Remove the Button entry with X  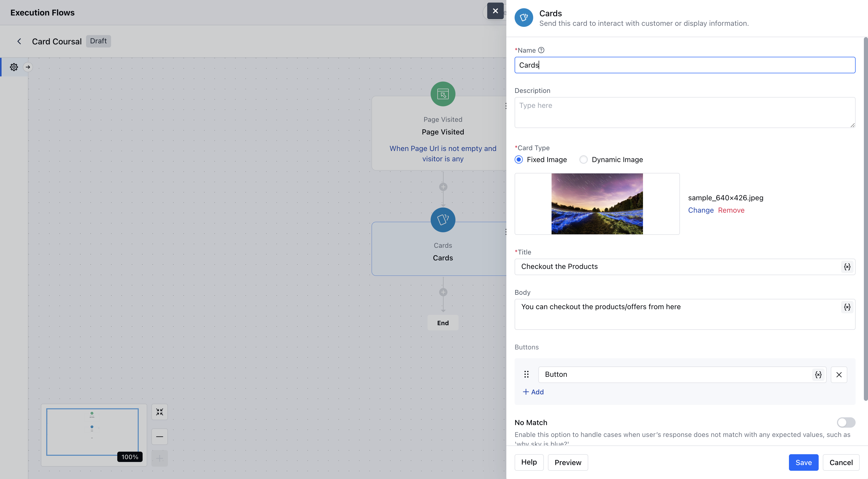839,375
